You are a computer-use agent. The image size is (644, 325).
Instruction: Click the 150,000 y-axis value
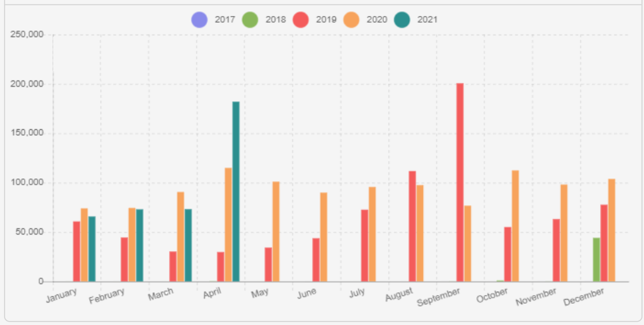click(x=26, y=134)
